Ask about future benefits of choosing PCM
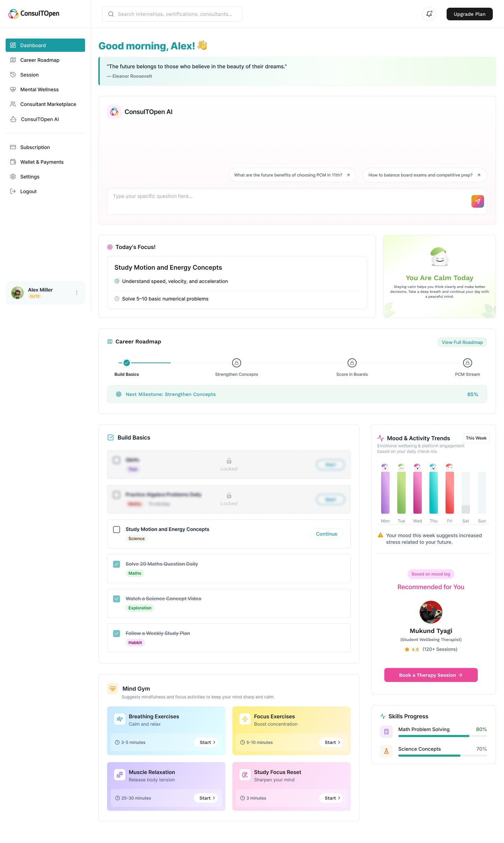Image resolution: width=504 pixels, height=843 pixels. 292,175
